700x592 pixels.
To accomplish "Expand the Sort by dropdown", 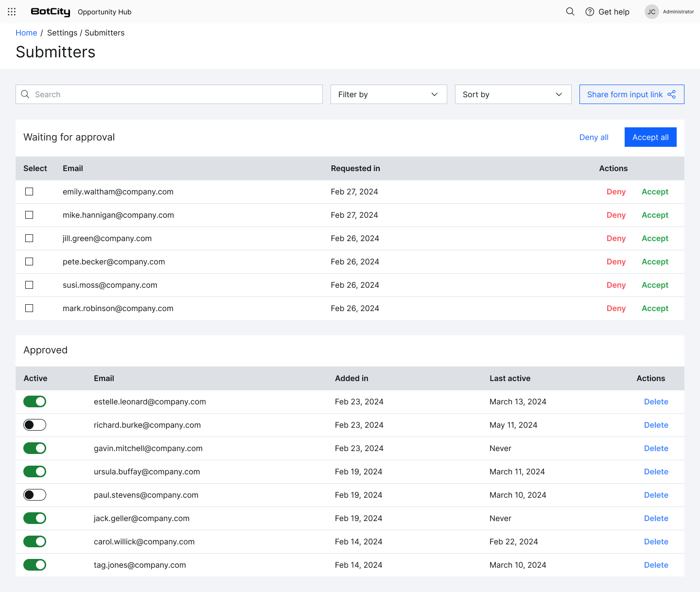I will (x=513, y=94).
